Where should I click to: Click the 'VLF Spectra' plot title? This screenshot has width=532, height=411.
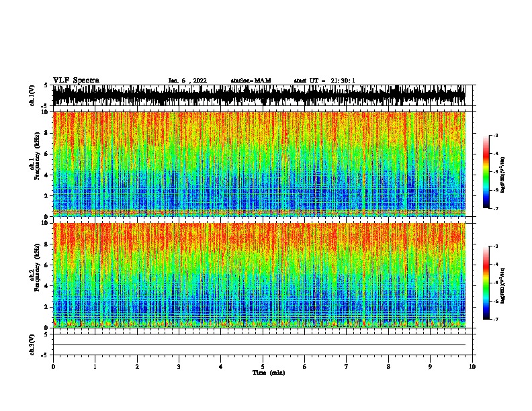(76, 81)
